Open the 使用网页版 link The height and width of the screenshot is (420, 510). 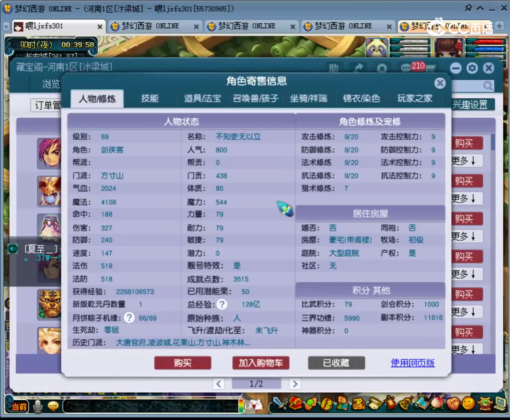tap(412, 363)
